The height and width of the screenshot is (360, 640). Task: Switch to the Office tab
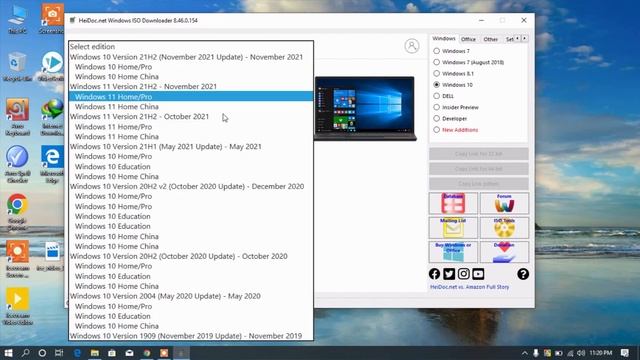[x=468, y=39]
